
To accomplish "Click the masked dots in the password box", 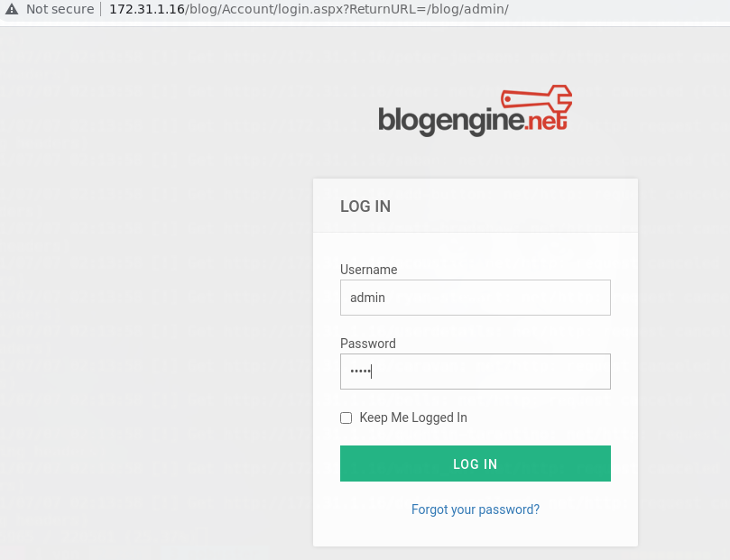I will 361,372.
